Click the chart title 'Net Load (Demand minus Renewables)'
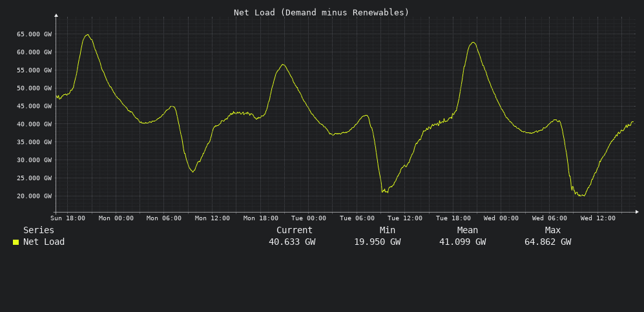This screenshot has width=644, height=312. pyautogui.click(x=322, y=12)
